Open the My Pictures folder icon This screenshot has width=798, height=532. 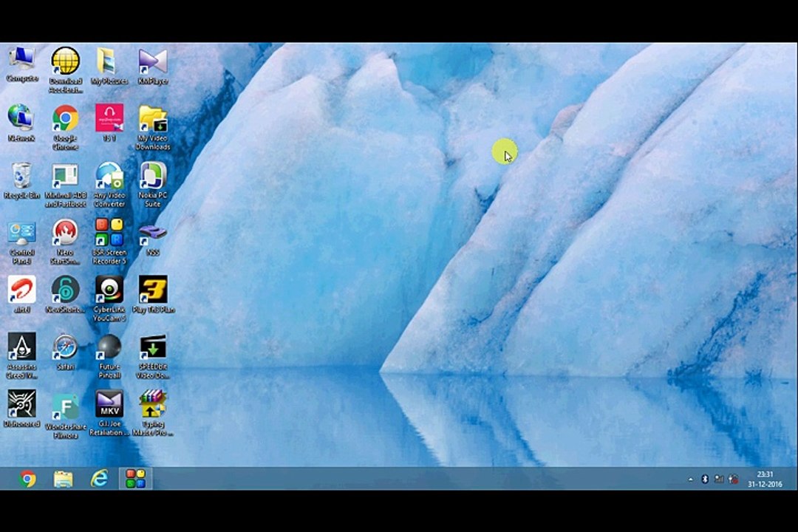pos(109,66)
